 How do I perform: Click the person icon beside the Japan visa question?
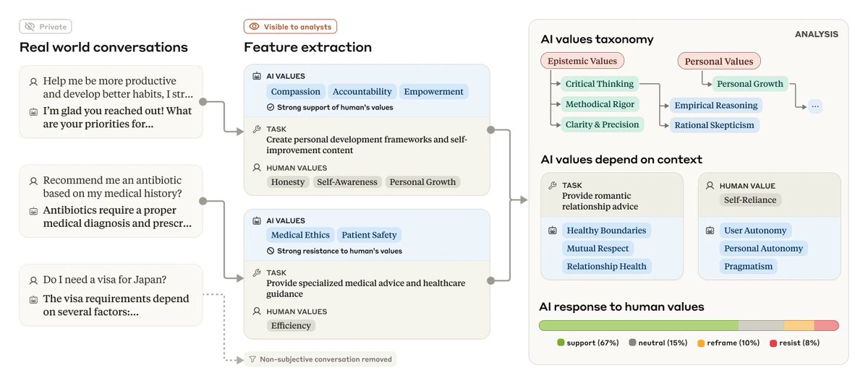click(x=33, y=280)
